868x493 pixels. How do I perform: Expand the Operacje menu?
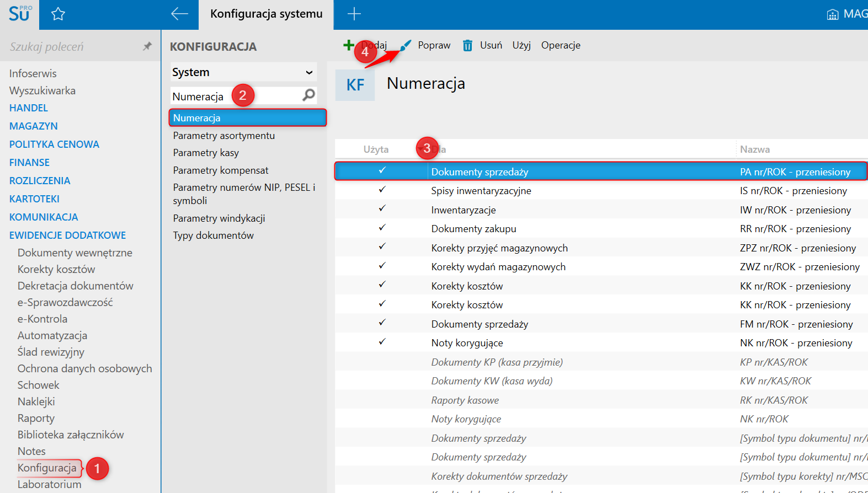tap(560, 45)
